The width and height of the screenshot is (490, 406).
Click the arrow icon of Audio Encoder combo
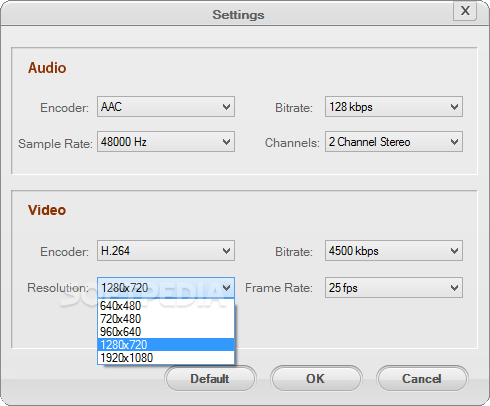pos(226,107)
